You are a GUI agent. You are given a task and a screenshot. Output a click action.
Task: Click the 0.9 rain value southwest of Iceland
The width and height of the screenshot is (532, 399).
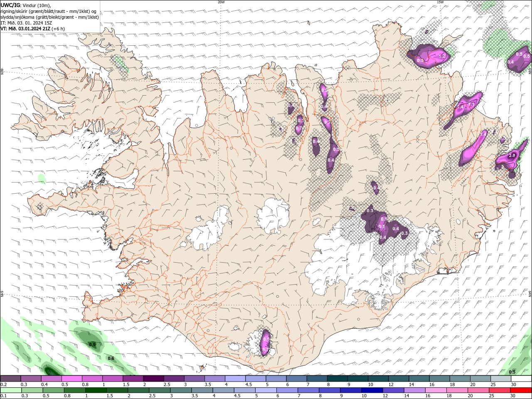click(x=92, y=345)
